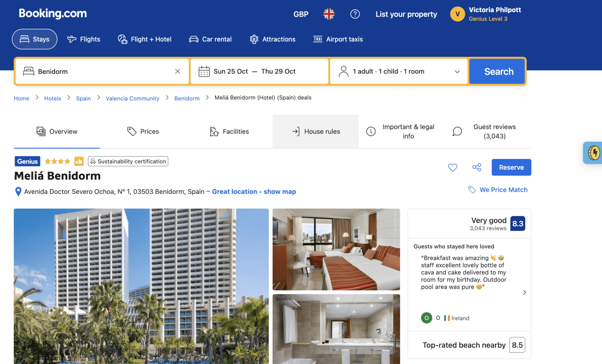Open Victoria Philpott account avatar

click(457, 14)
